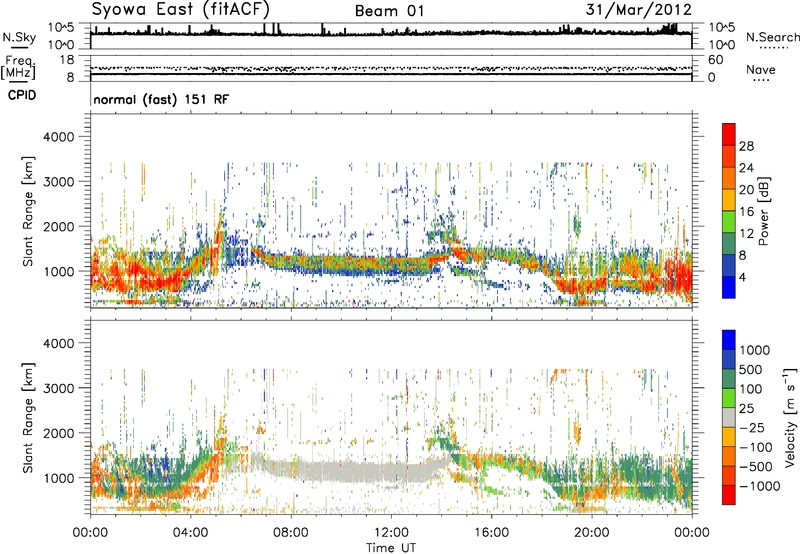Click the "-100" label on velocity color bar

click(756, 447)
